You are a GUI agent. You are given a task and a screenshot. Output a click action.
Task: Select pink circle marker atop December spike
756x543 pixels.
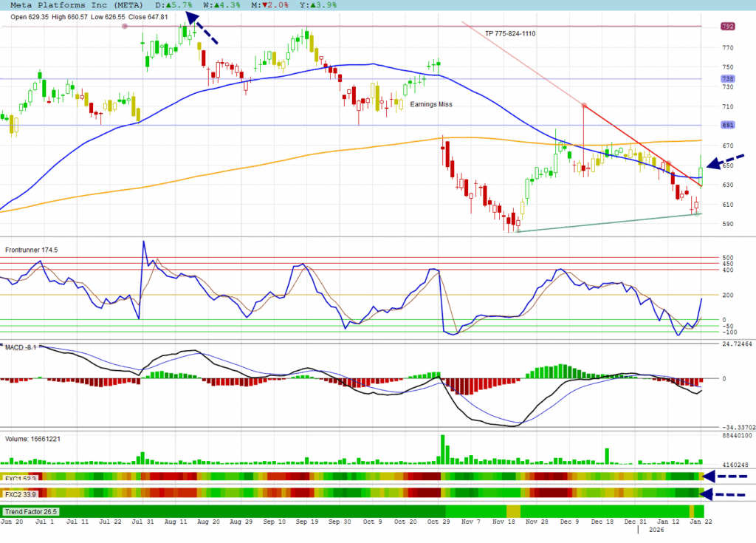pos(583,105)
